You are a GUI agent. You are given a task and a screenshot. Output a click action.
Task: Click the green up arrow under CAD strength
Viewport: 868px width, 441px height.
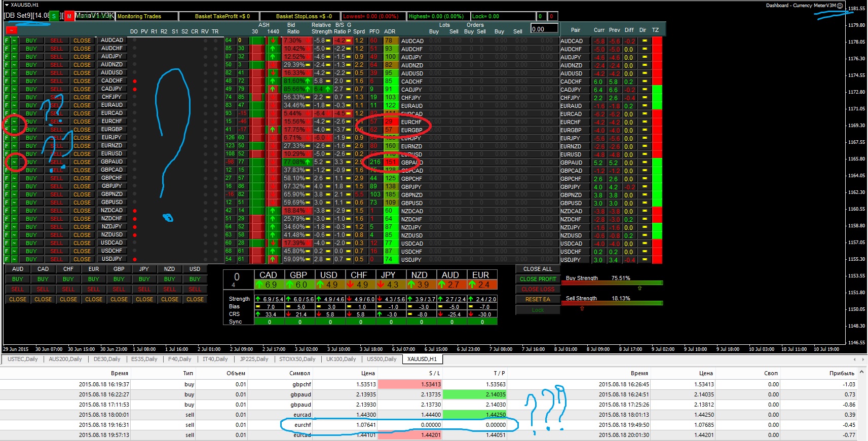[260, 285]
